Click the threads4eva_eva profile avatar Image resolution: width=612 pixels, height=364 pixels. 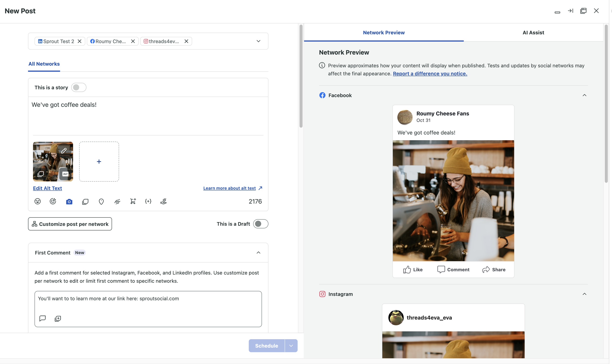click(x=396, y=317)
